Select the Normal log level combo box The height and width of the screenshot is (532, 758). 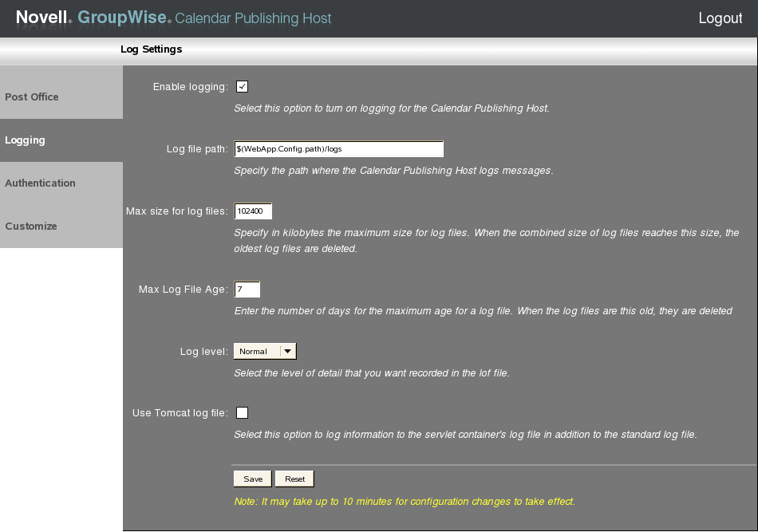coord(265,351)
